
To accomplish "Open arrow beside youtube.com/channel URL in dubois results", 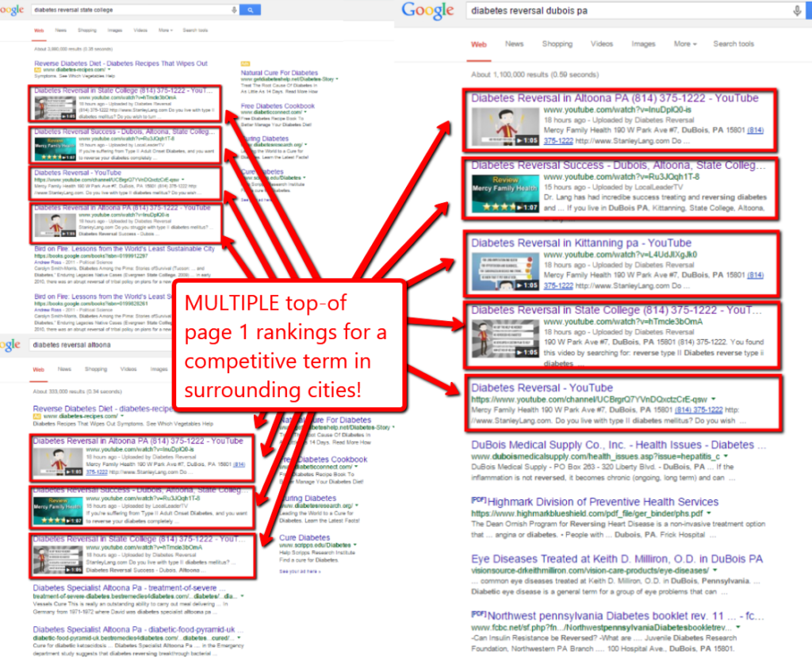I will tap(714, 399).
